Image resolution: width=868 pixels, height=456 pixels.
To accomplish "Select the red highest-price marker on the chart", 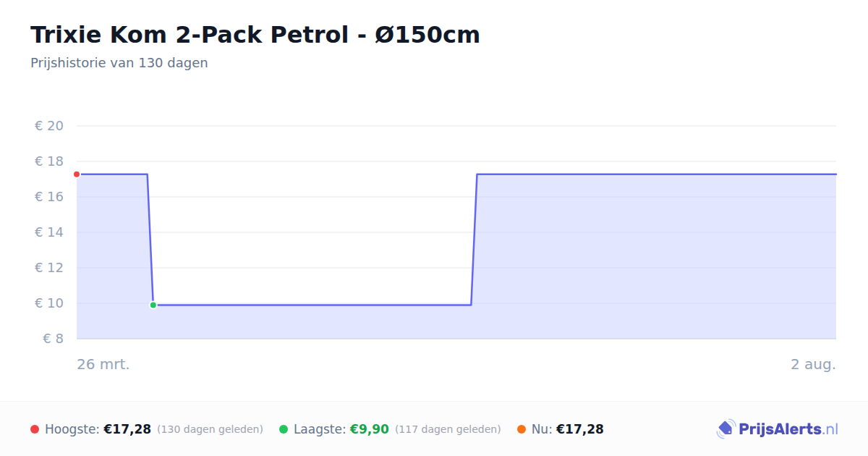I will pos(77,174).
